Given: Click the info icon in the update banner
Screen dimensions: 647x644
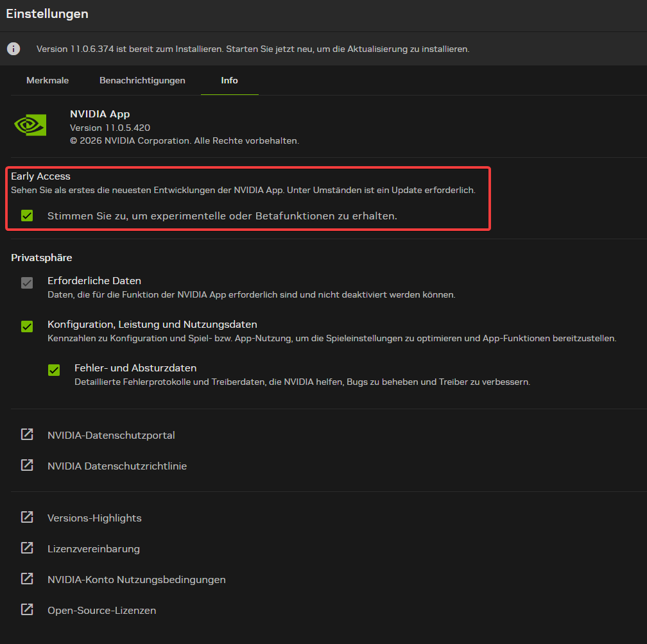Looking at the screenshot, I should [x=13, y=49].
